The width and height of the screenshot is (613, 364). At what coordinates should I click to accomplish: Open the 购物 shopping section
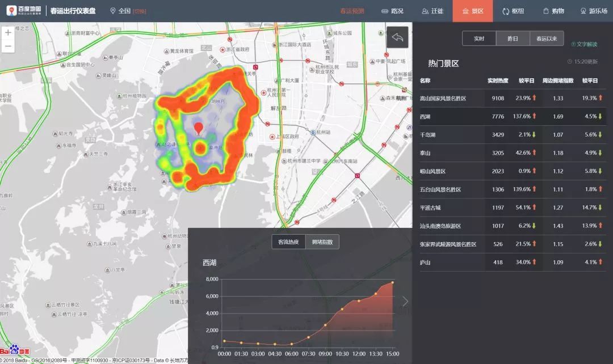(x=553, y=11)
